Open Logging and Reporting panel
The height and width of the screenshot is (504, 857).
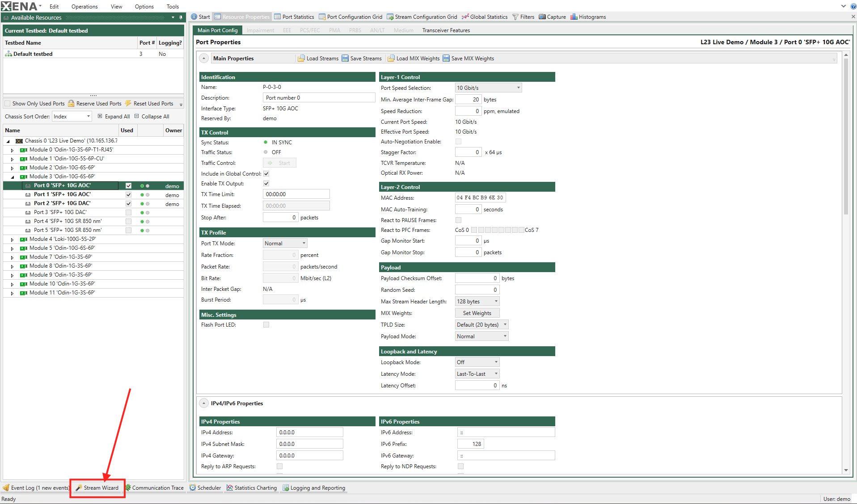point(314,487)
